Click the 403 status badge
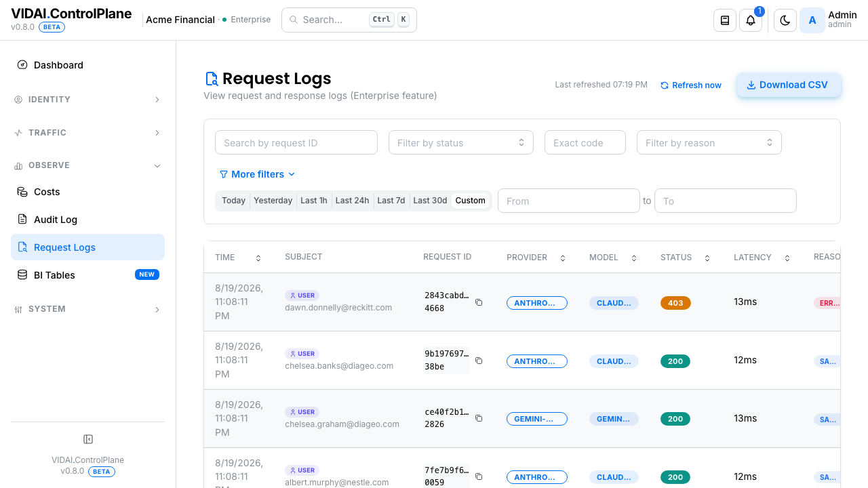This screenshot has height=488, width=868. click(x=675, y=303)
